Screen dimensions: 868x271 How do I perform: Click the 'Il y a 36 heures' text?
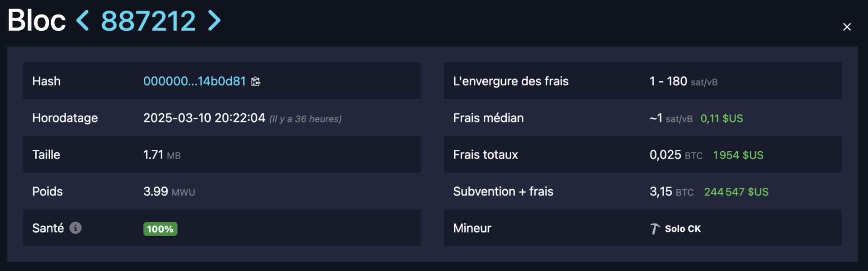[306, 119]
